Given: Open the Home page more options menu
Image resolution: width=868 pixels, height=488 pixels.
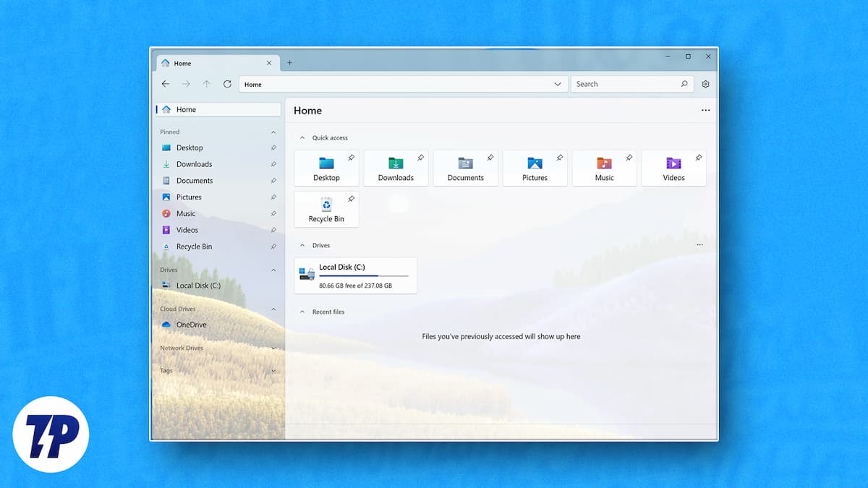Looking at the screenshot, I should [x=705, y=111].
